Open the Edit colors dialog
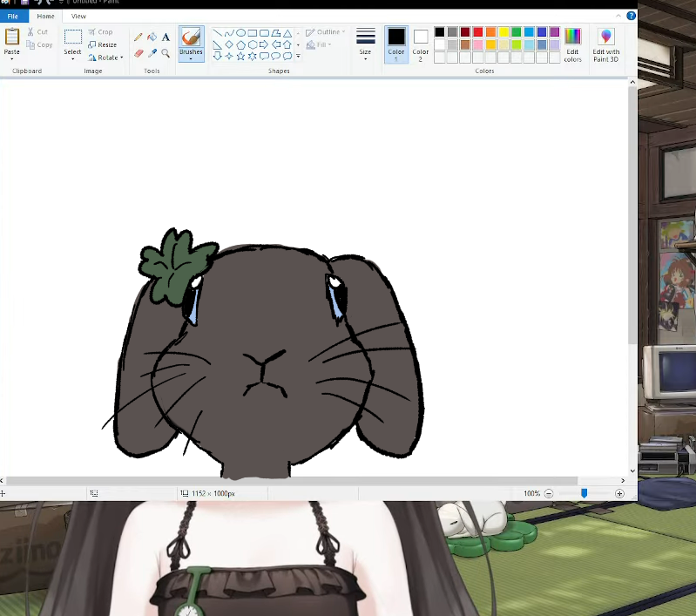This screenshot has width=696, height=616. point(572,44)
